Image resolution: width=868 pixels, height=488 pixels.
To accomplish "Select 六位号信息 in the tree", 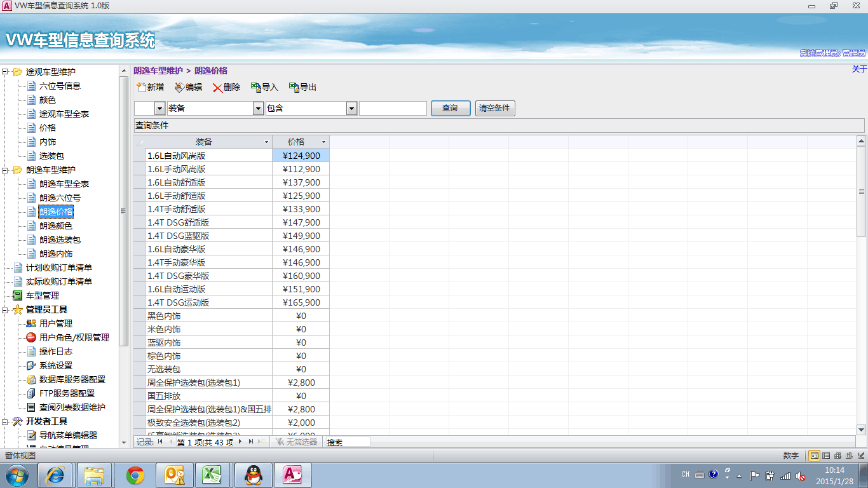I will 60,86.
